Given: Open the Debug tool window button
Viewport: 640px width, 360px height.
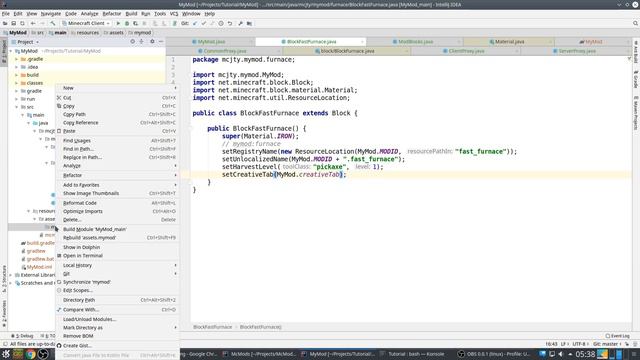Looking at the screenshot, I should point(23,336).
